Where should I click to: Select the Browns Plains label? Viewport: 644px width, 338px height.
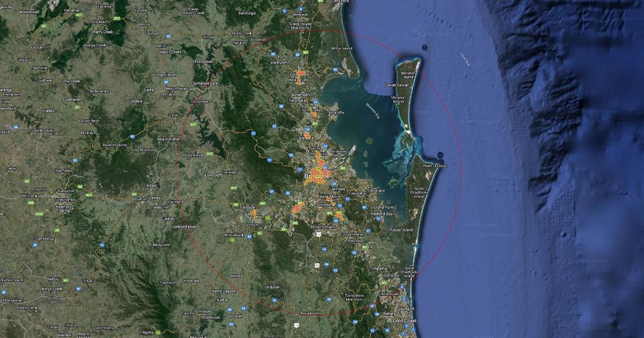click(x=322, y=227)
